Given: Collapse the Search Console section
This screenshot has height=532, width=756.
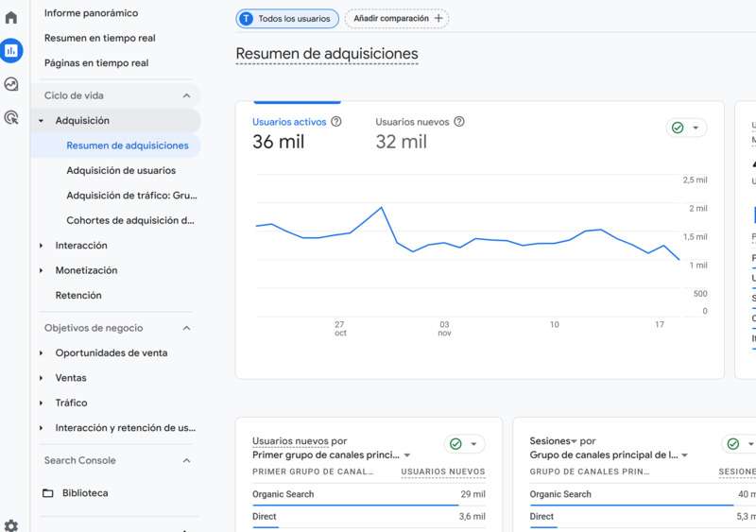Looking at the screenshot, I should (x=186, y=460).
